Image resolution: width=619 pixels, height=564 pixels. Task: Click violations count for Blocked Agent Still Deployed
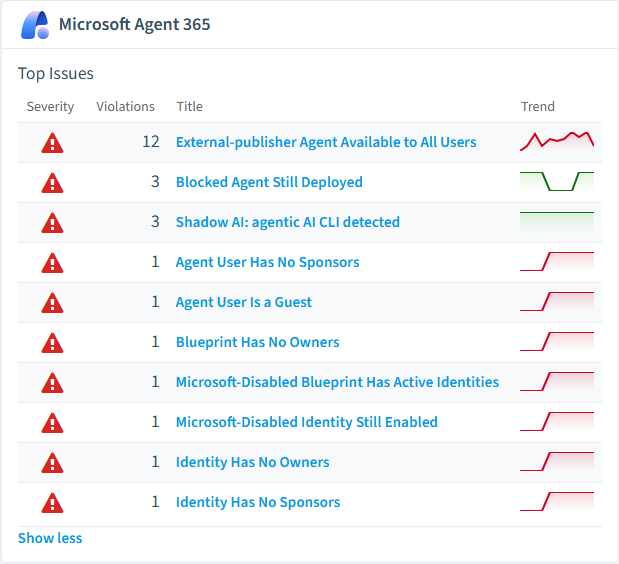click(155, 182)
